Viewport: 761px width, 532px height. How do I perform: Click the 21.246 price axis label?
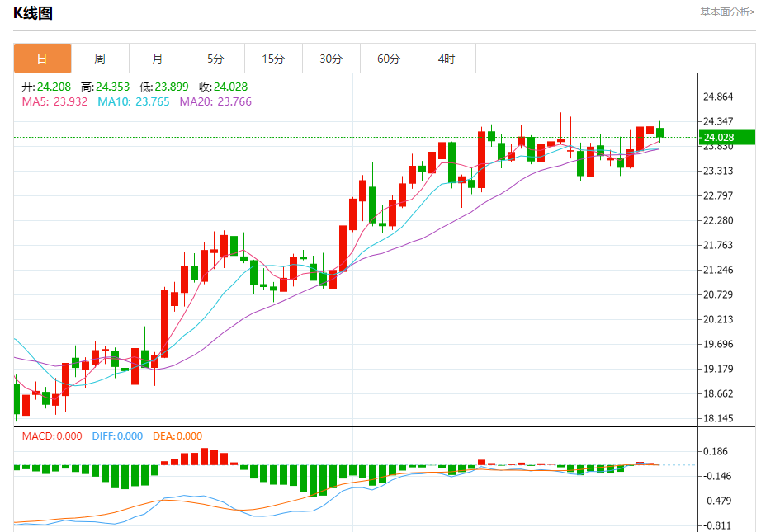[718, 270]
